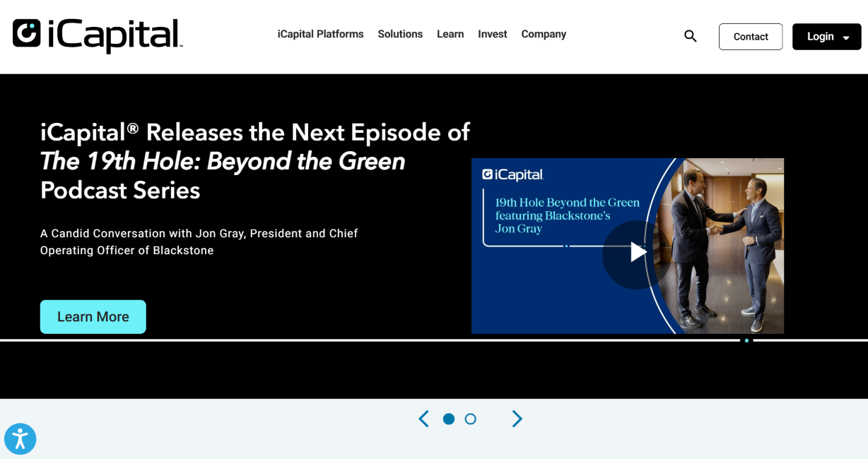This screenshot has width=868, height=459.
Task: Click the left carousel arrow
Action: (x=423, y=419)
